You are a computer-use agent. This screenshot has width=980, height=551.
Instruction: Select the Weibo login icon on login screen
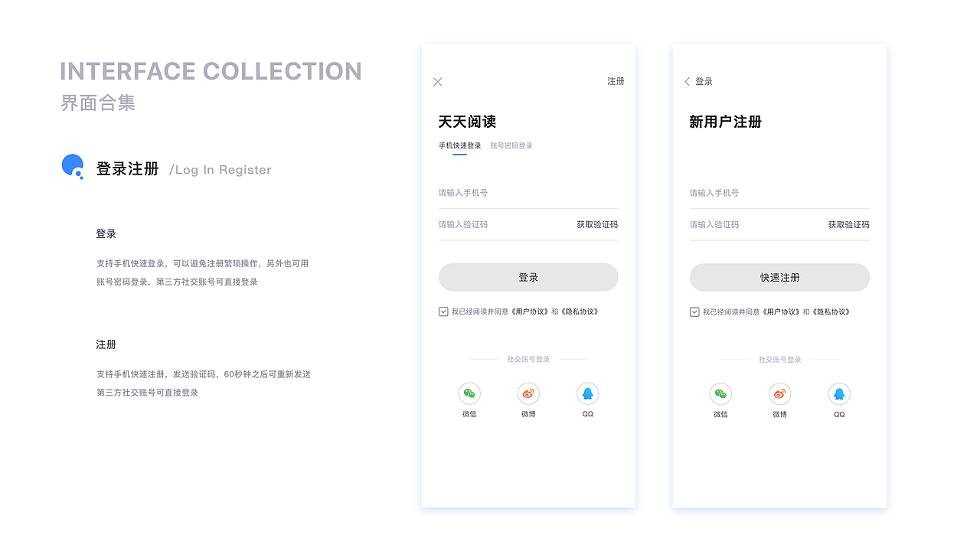point(528,393)
